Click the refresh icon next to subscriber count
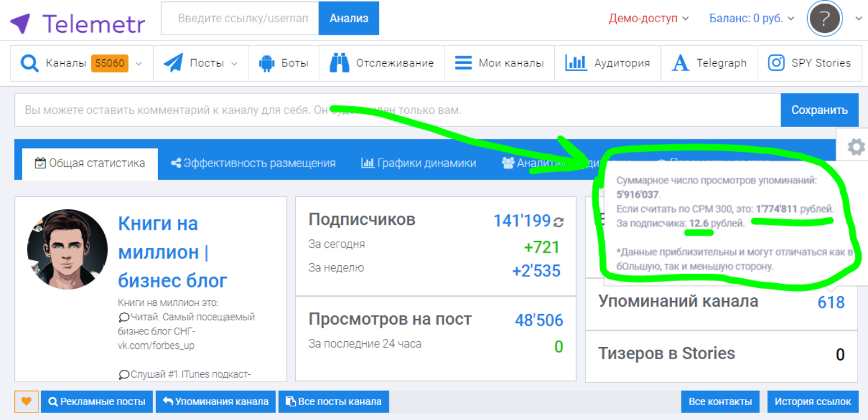The image size is (868, 420). [x=559, y=221]
